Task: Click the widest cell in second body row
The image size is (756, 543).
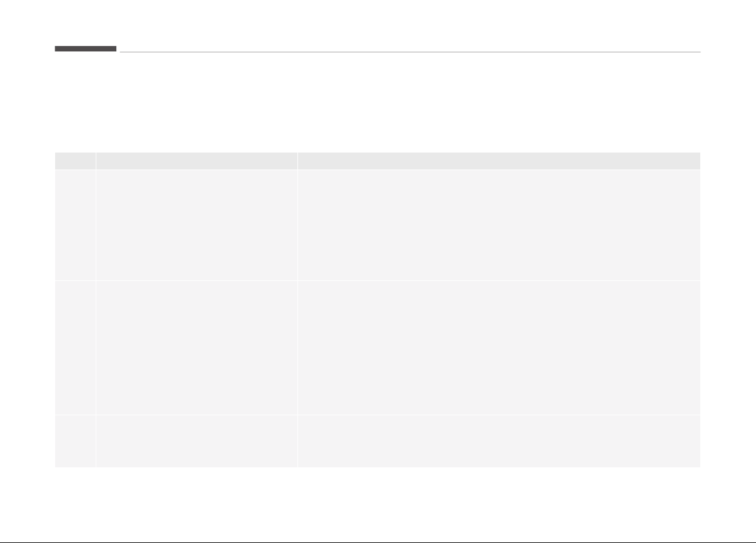Action: (x=499, y=347)
